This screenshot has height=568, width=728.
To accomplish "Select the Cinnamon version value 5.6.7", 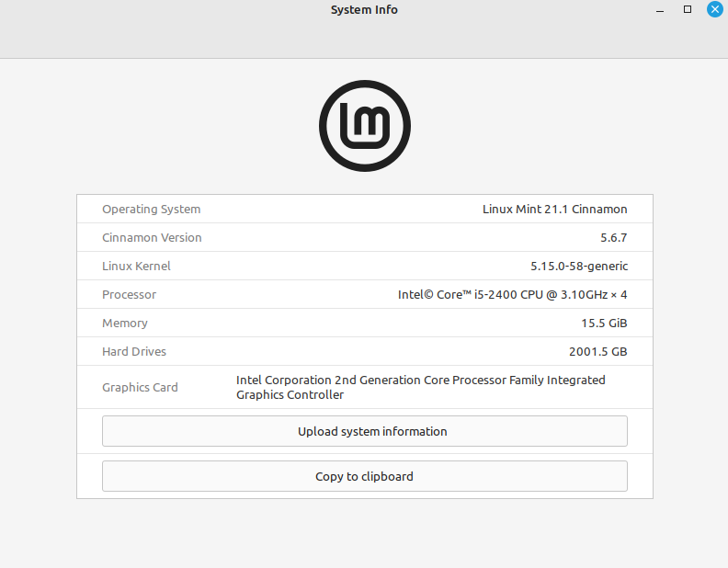I will coord(613,238).
